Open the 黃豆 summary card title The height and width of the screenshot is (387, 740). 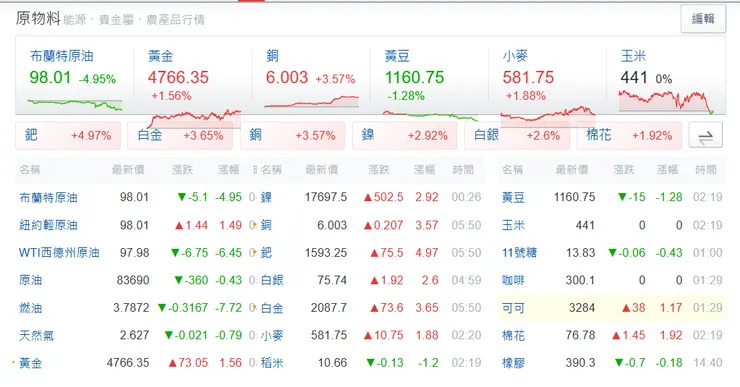397,56
